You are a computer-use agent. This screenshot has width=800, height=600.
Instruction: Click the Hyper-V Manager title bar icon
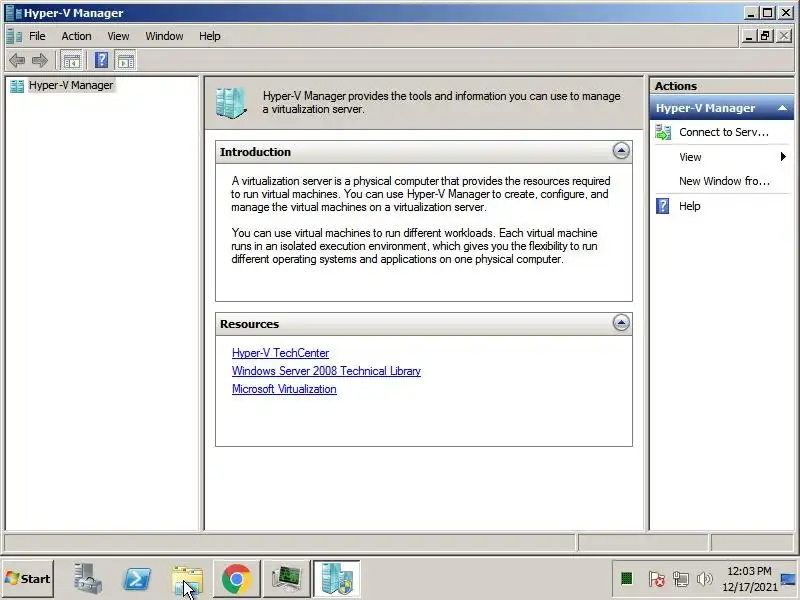click(x=13, y=13)
